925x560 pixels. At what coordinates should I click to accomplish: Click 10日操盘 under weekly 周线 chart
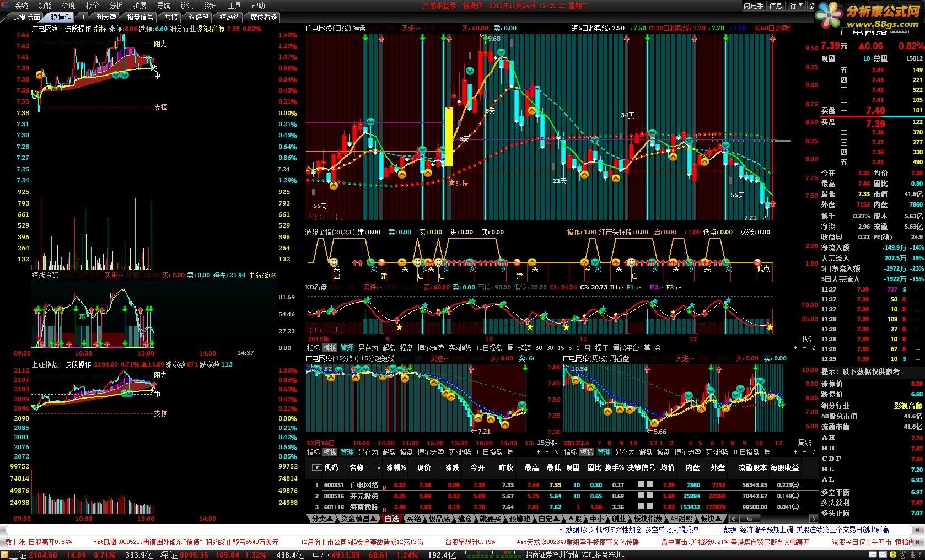pyautogui.click(x=746, y=452)
